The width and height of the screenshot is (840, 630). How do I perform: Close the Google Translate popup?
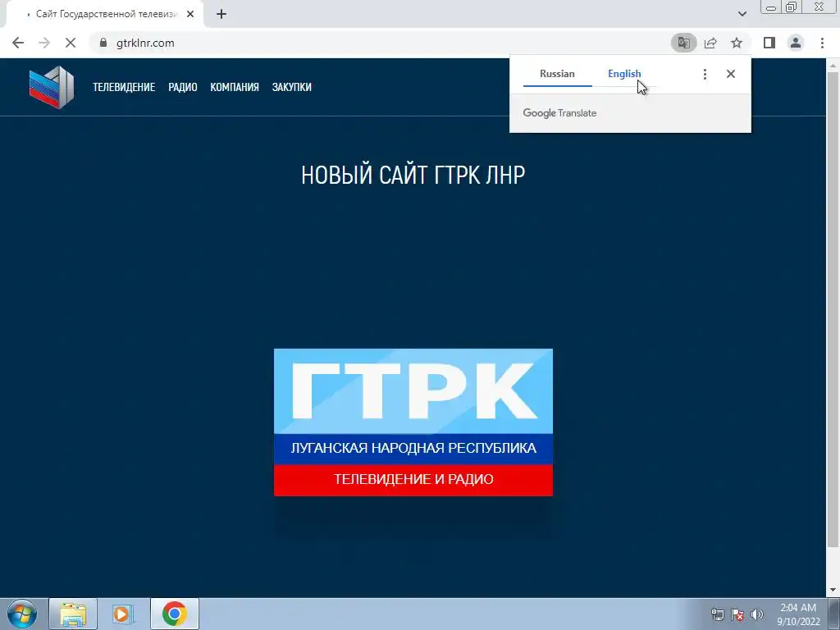731,74
